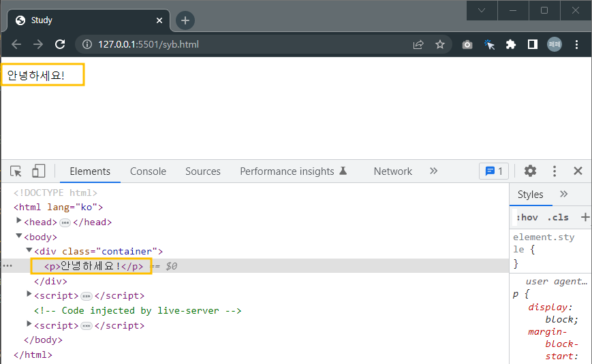The width and height of the screenshot is (592, 364).
Task: Show more DevTools tabs
Action: click(433, 171)
